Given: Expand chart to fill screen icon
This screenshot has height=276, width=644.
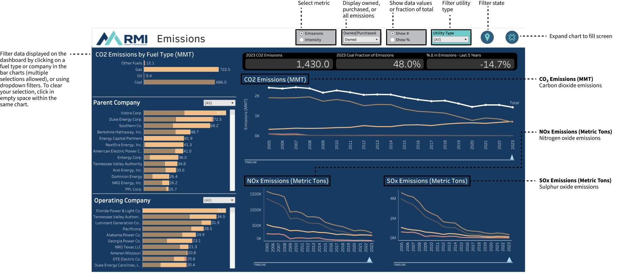Looking at the screenshot, I should (x=512, y=37).
